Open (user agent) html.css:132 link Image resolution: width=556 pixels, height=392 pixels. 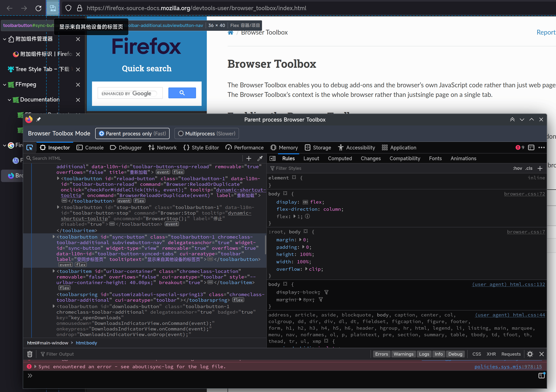(508, 284)
